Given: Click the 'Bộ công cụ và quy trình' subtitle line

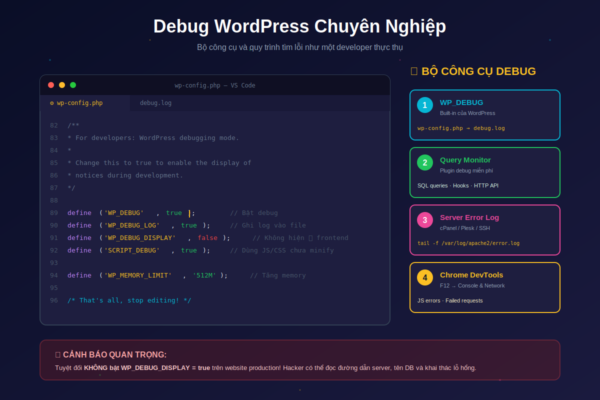Looking at the screenshot, I should pos(300,47).
